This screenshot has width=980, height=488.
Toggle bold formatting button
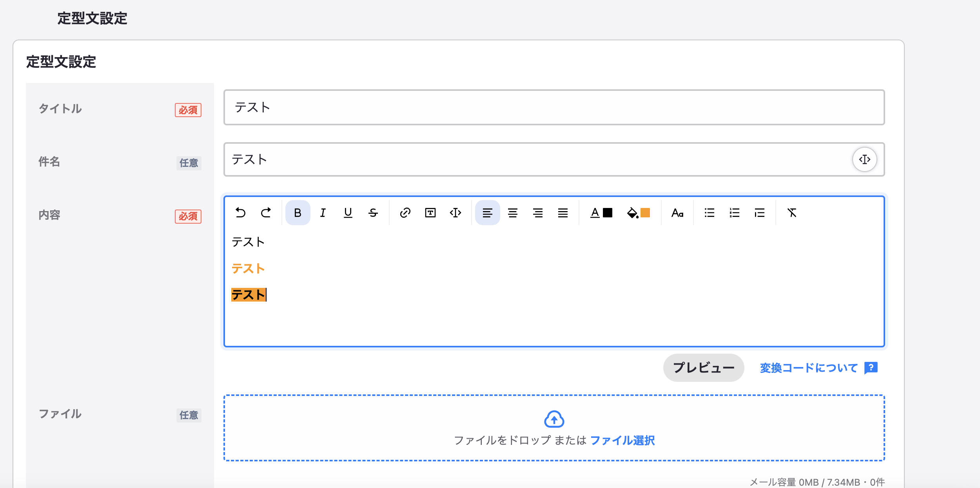click(x=298, y=213)
